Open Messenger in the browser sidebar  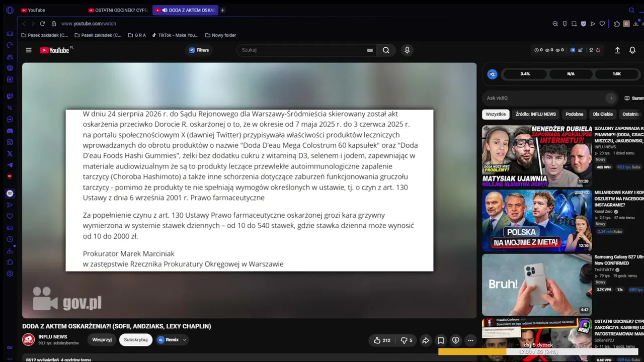[10, 119]
